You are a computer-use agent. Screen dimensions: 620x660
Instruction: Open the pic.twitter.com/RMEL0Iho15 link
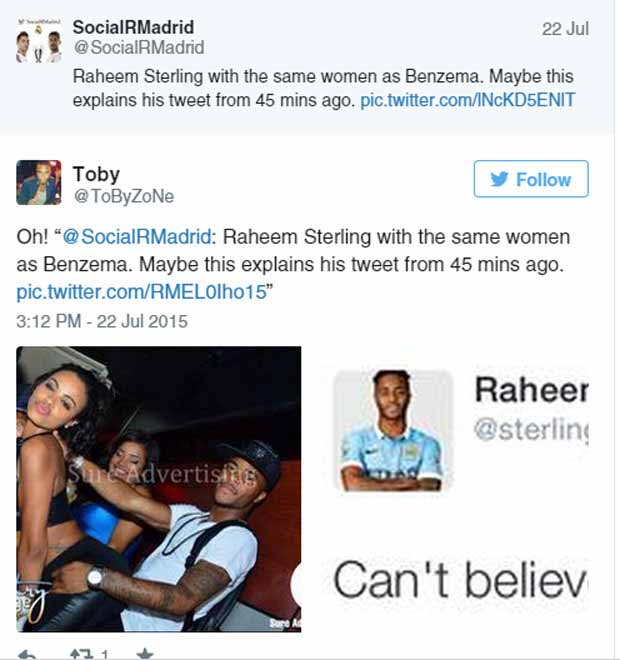pyautogui.click(x=141, y=292)
